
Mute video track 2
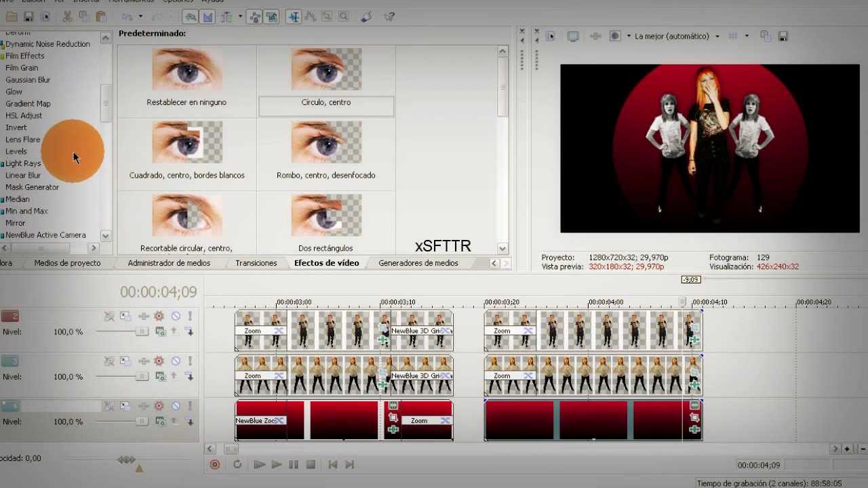tap(176, 317)
